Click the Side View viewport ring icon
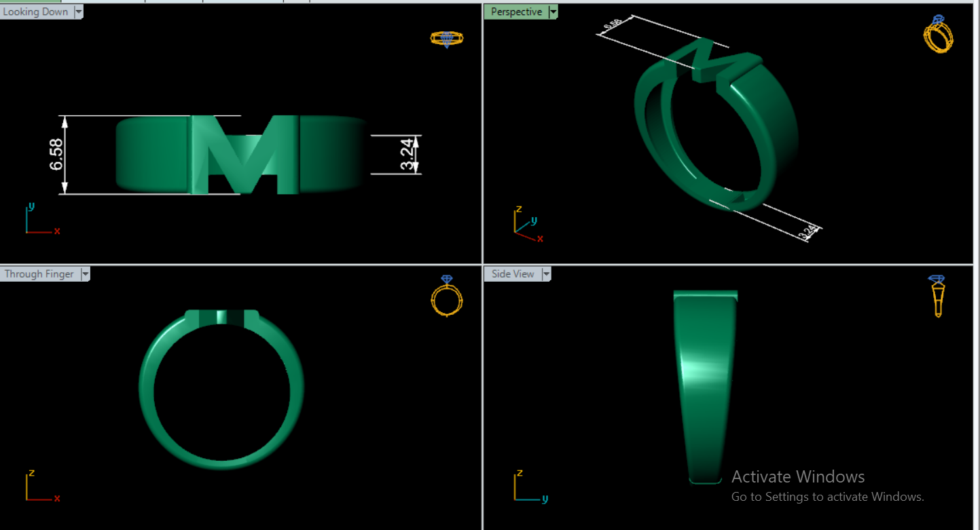This screenshot has height=530, width=980. [x=937, y=296]
